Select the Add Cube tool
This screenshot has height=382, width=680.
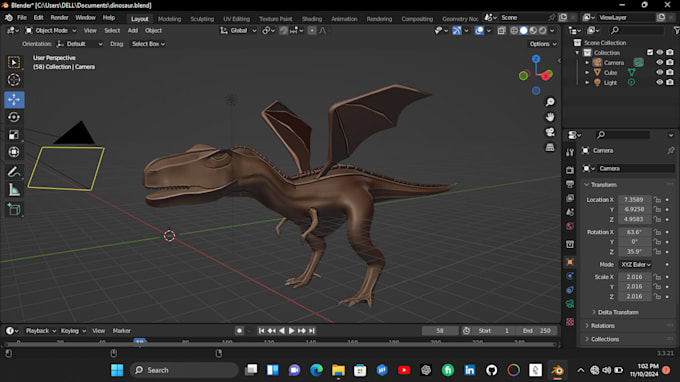(x=14, y=210)
